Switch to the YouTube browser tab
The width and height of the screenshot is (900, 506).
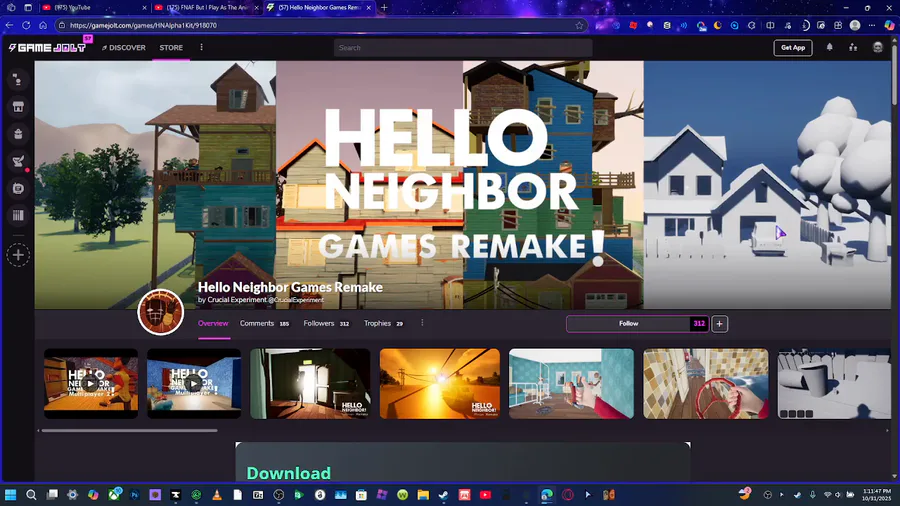93,7
